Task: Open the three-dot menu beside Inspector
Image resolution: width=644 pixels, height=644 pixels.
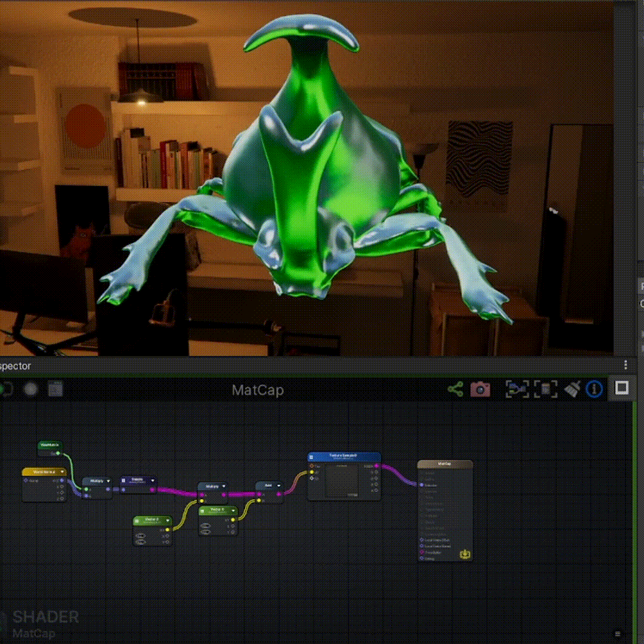Action: point(624,365)
